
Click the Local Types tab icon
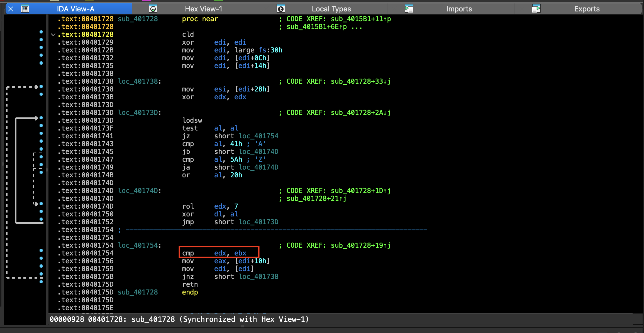[280, 9]
